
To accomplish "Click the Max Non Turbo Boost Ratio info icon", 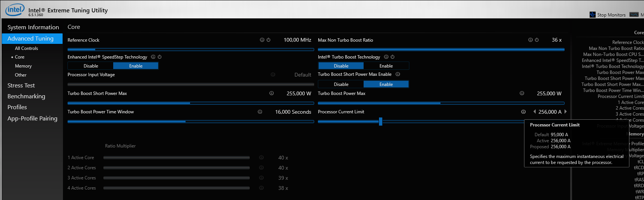I will (x=530, y=40).
